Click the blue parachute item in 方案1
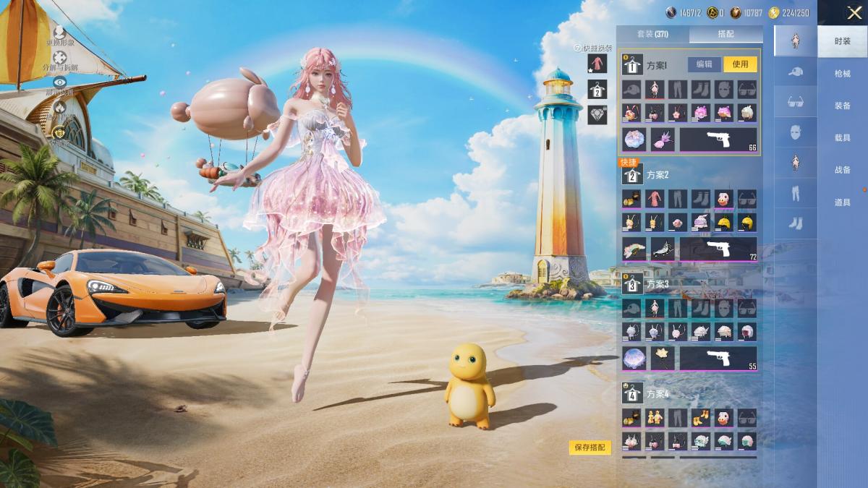The image size is (868, 488). (x=634, y=140)
